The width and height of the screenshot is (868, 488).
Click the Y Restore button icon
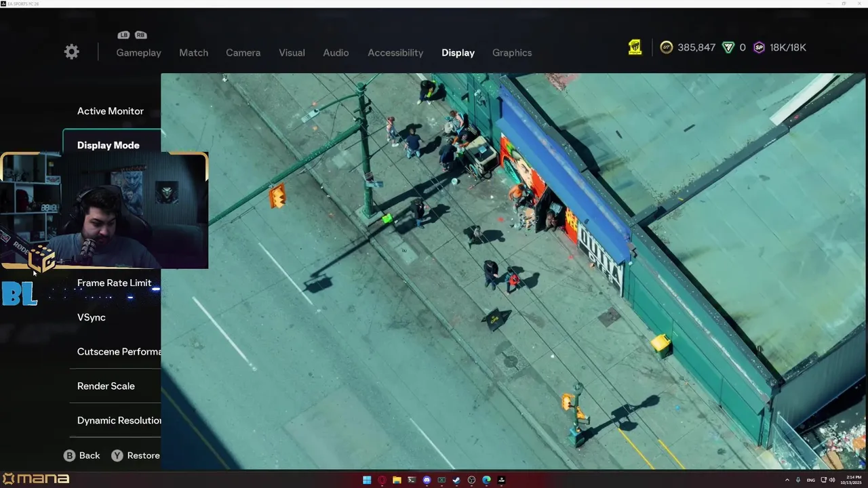(117, 455)
